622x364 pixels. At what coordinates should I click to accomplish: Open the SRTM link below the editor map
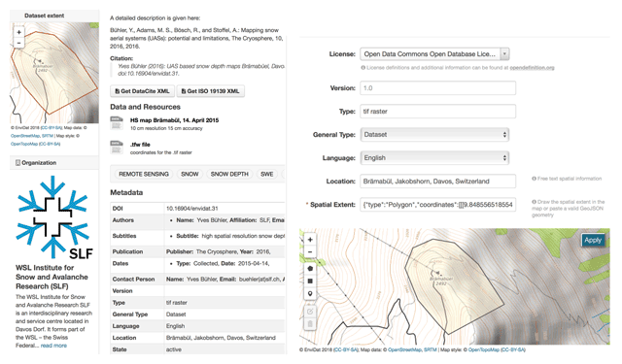coord(430,350)
